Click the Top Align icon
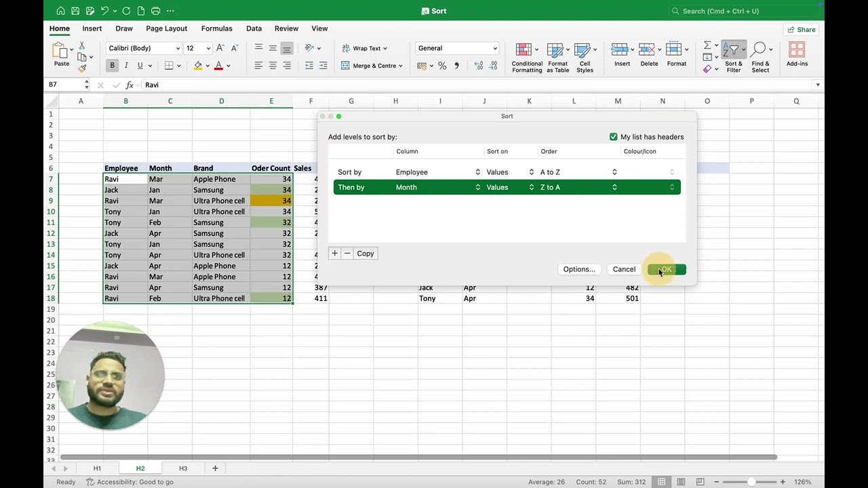Screen dimensions: 868x488 coord(258,48)
